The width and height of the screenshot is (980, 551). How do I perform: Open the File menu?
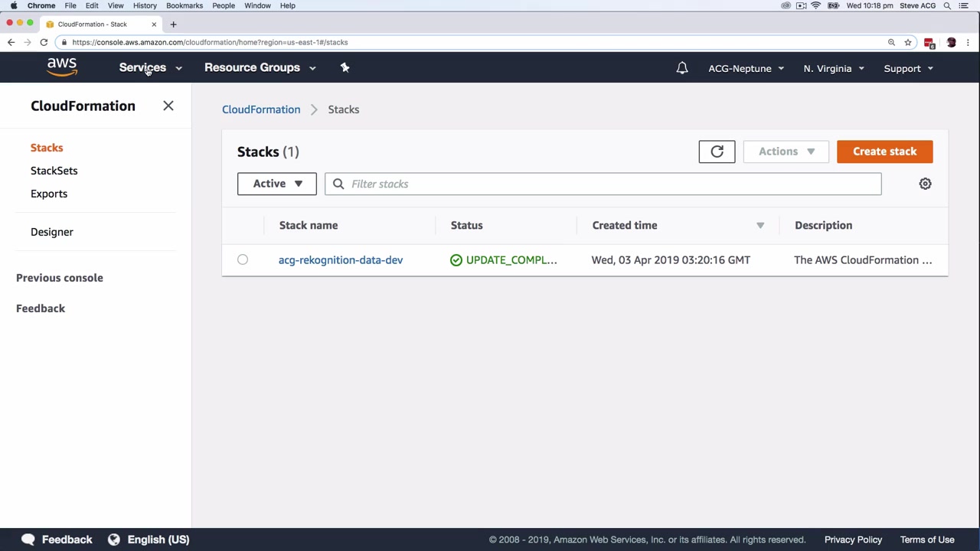pyautogui.click(x=70, y=5)
